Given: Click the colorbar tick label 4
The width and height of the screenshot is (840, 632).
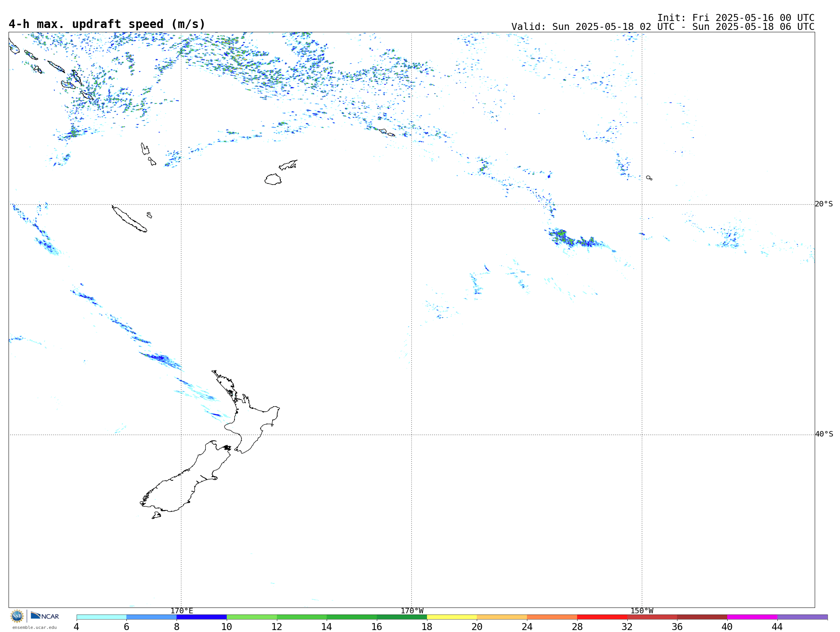Looking at the screenshot, I should [x=76, y=627].
